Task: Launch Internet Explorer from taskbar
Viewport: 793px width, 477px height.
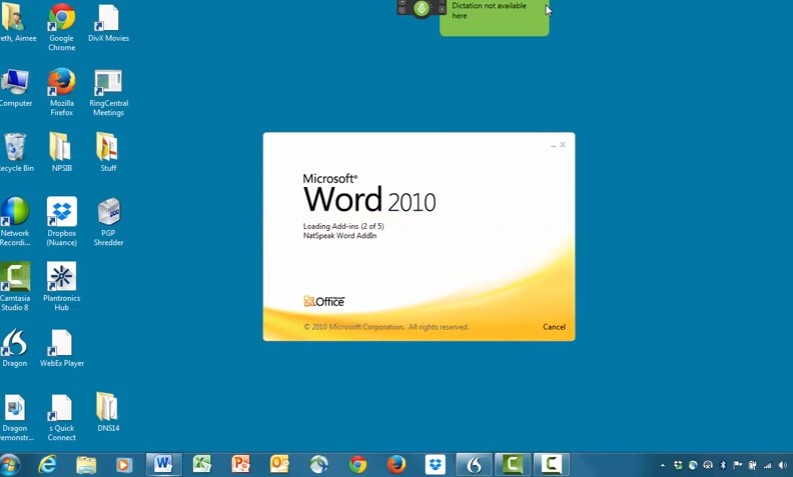Action: [x=48, y=464]
